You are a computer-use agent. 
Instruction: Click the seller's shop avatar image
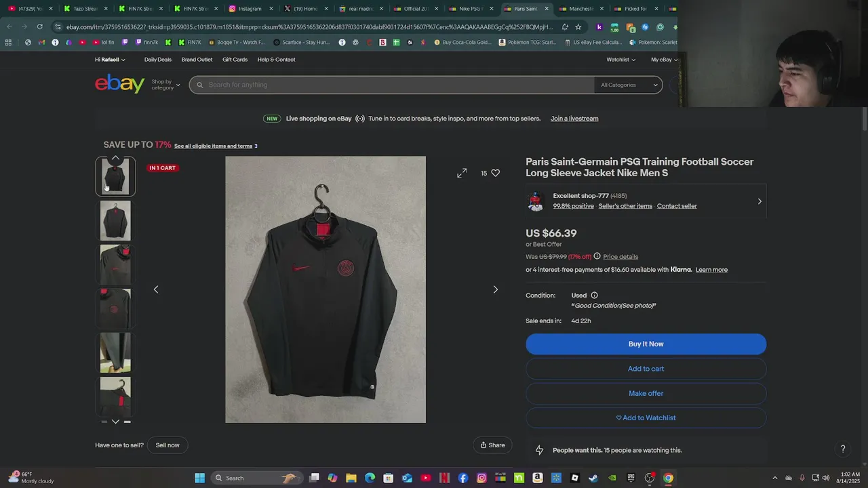pyautogui.click(x=536, y=201)
